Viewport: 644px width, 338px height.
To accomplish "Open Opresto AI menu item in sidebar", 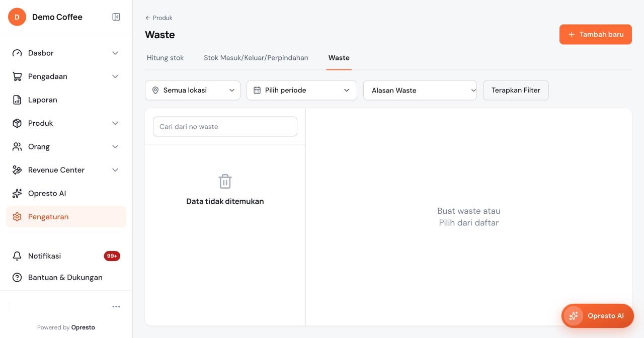I will (x=66, y=194).
